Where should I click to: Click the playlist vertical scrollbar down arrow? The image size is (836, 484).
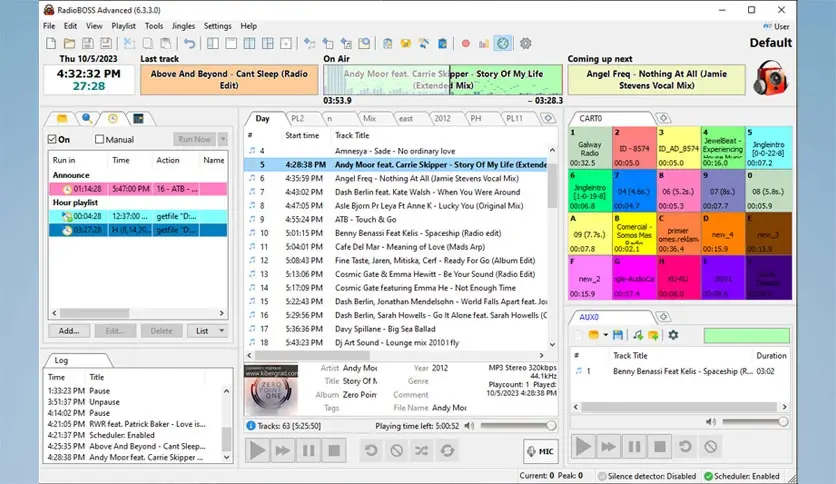(552, 344)
